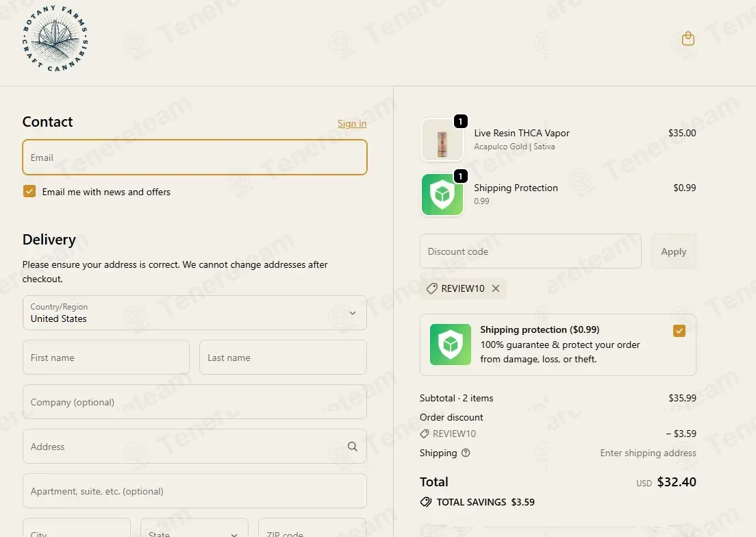The width and height of the screenshot is (756, 537).
Task: Click the 'Subtotal · 2 items' label
Action: [x=456, y=398]
